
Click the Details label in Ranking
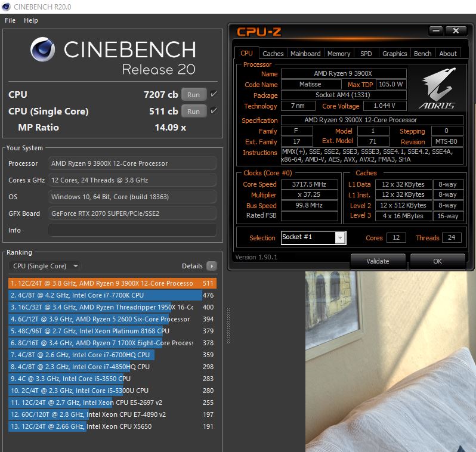192,266
